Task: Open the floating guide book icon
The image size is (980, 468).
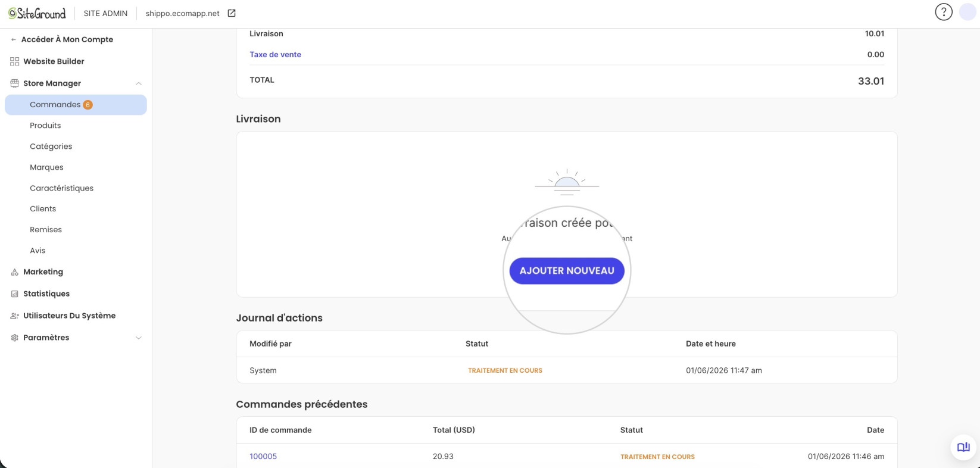Action: [963, 447]
